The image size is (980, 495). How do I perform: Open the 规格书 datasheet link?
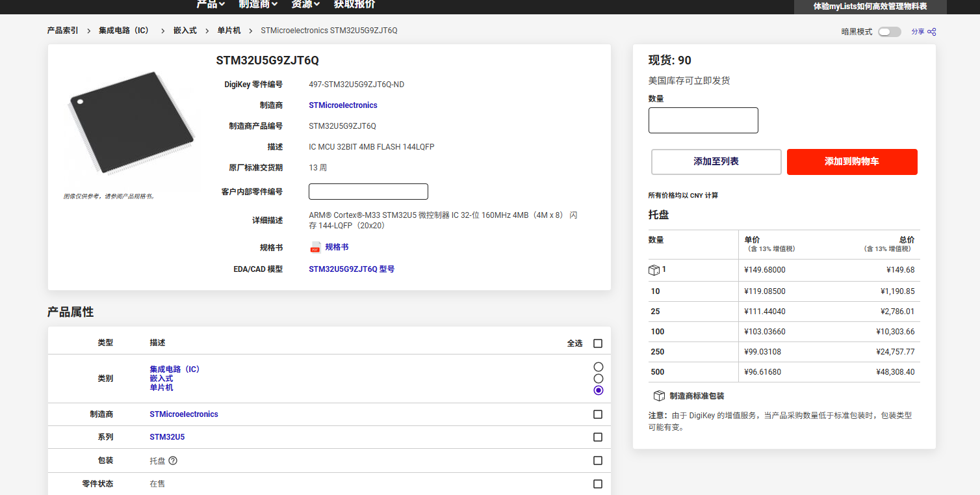click(x=337, y=247)
